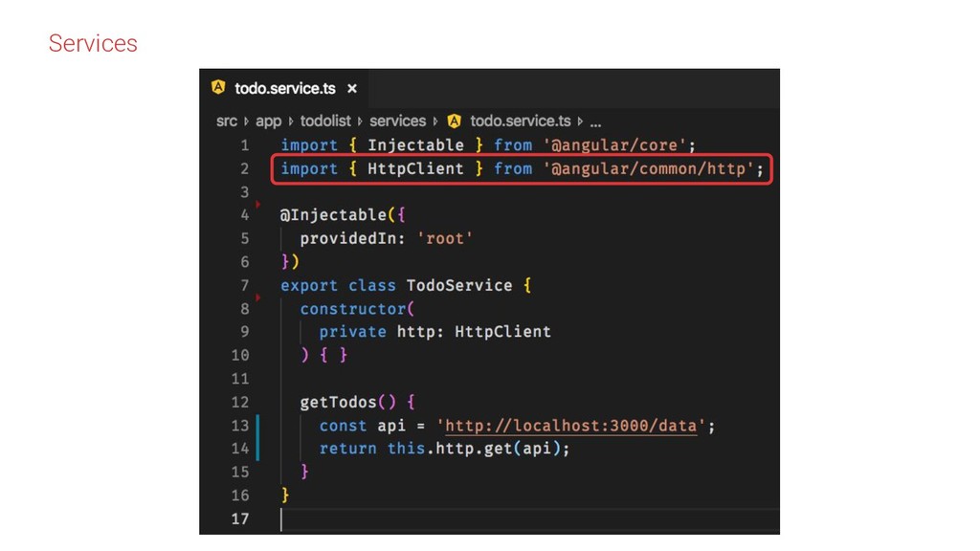Viewport: 980px width, 551px height.
Task: Expand the breadcrumb ellipsis symbol list
Action: 595,121
